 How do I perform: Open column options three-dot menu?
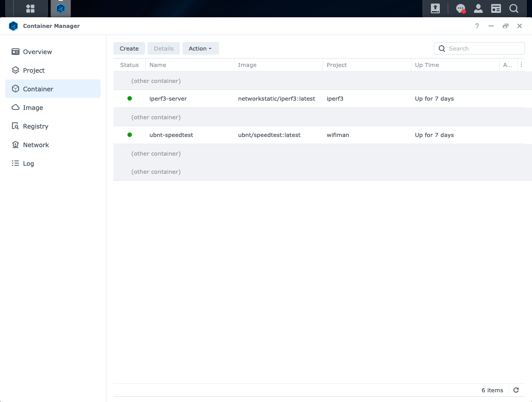point(521,65)
